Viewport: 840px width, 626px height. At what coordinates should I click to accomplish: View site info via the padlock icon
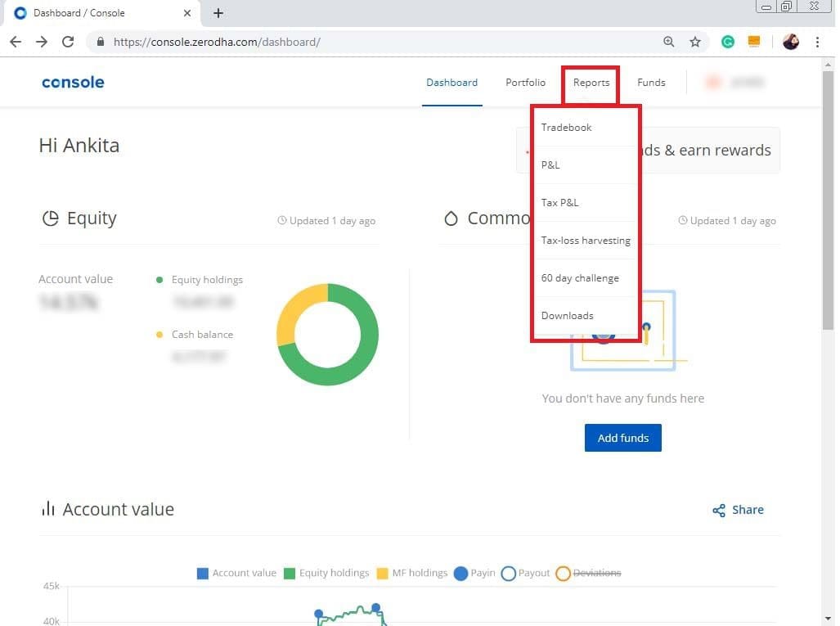click(100, 42)
